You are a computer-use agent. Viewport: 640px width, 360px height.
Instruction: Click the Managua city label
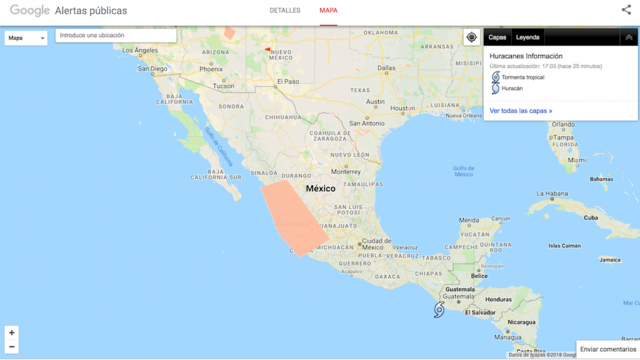[508, 337]
